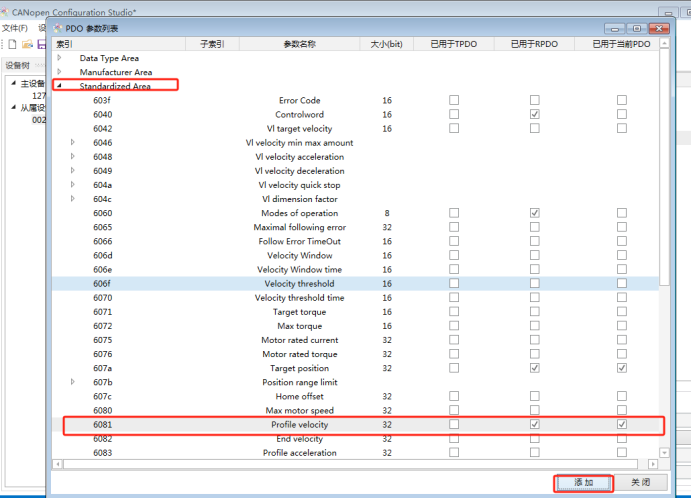The width and height of the screenshot is (692, 499).
Task: Click the 关闭 button
Action: [640, 482]
